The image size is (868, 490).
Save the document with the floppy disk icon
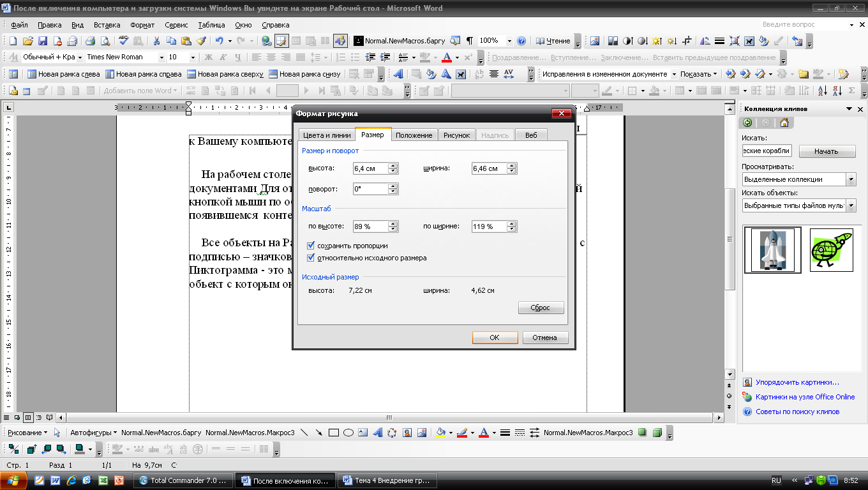tap(43, 41)
